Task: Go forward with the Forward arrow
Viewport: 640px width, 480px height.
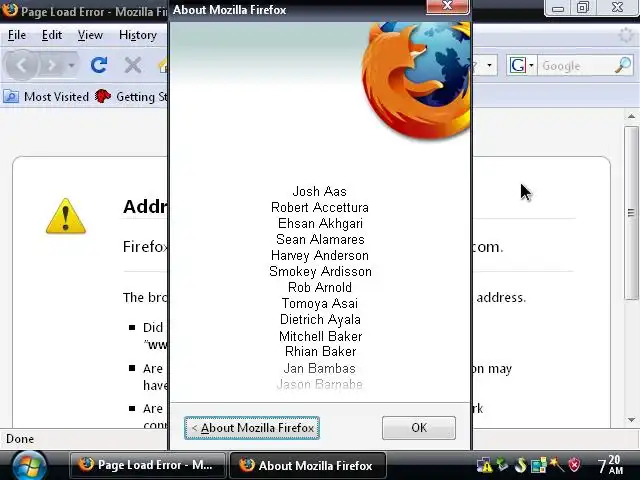Action: [52, 65]
